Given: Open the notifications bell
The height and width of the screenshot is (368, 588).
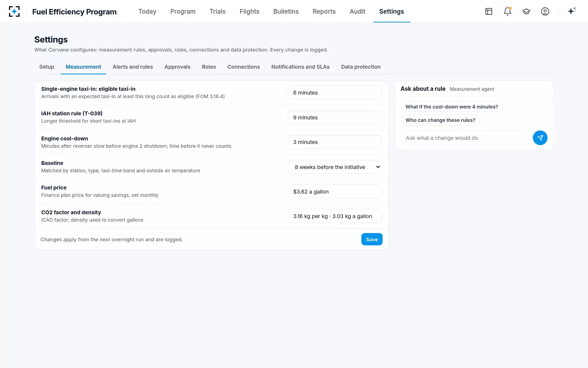Looking at the screenshot, I should [x=508, y=11].
